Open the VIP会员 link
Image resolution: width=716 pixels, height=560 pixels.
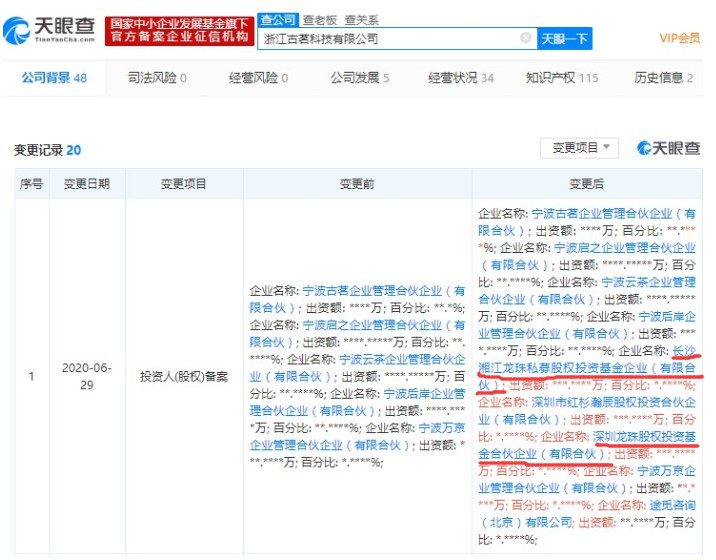[x=679, y=38]
